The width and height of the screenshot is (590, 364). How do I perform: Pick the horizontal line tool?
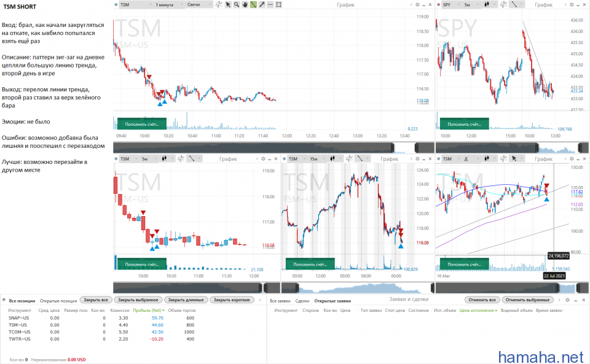click(270, 5)
